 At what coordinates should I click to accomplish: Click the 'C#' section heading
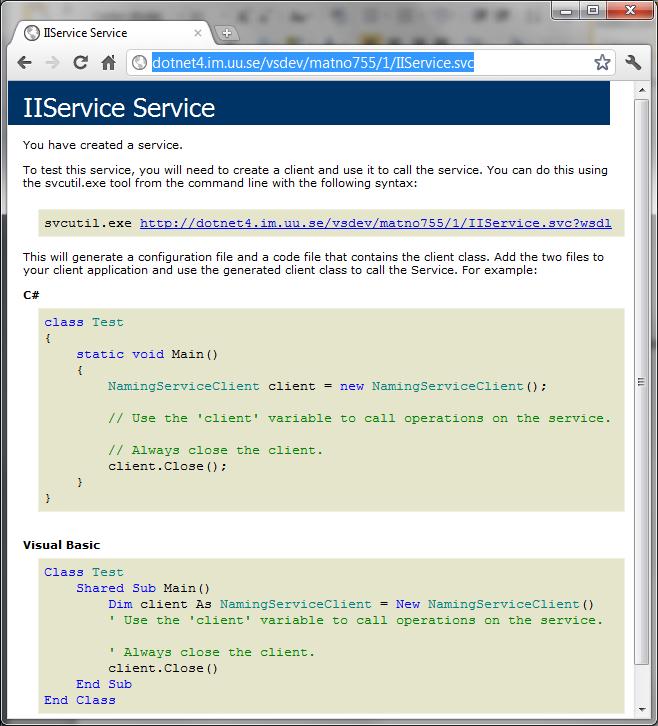(31, 295)
